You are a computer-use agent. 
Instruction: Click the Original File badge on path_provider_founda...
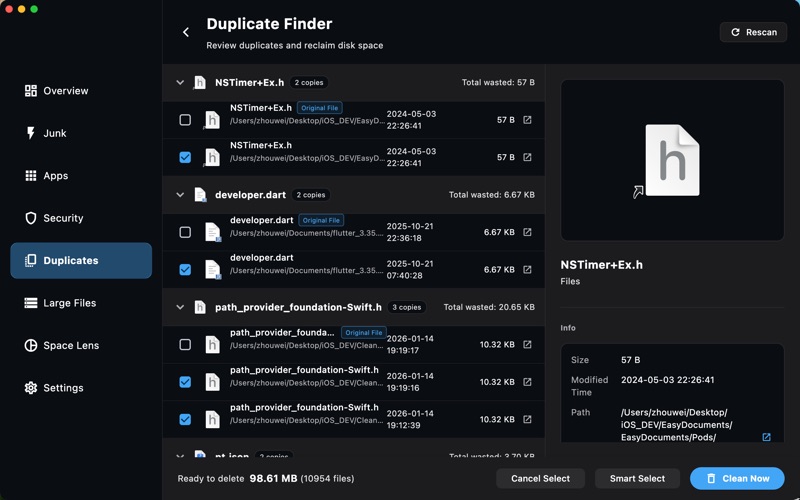(364, 333)
